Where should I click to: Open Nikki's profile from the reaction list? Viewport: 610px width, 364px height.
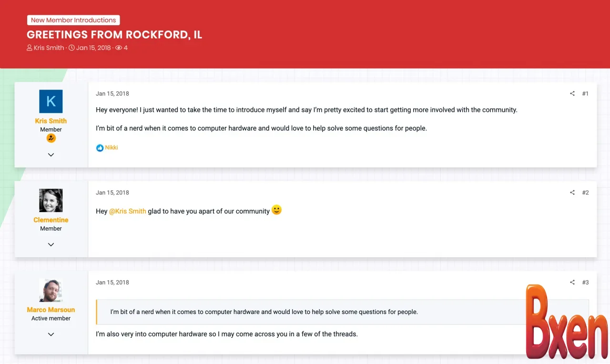pyautogui.click(x=111, y=148)
